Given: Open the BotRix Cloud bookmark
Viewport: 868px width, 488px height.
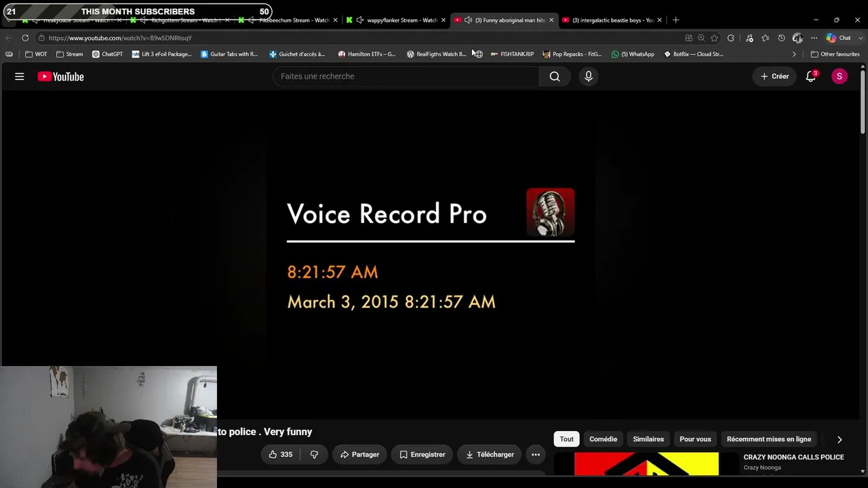Looking at the screenshot, I should click(693, 54).
